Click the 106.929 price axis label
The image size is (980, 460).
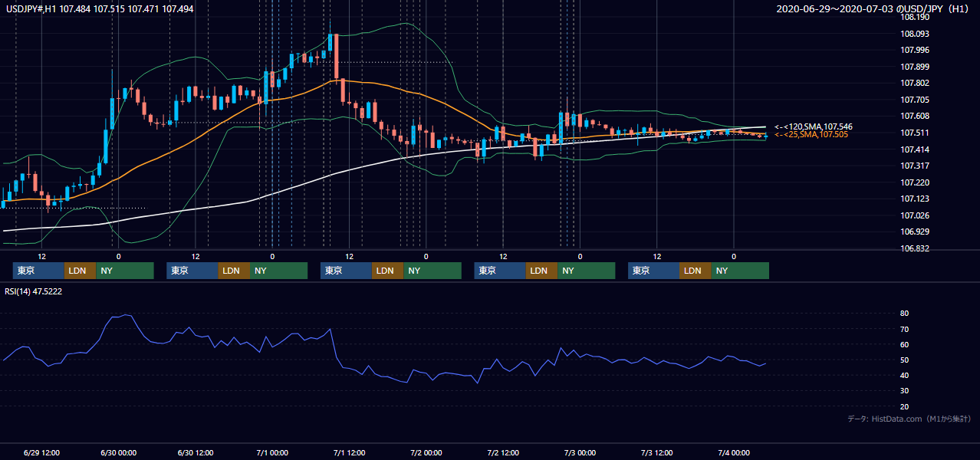tap(915, 232)
